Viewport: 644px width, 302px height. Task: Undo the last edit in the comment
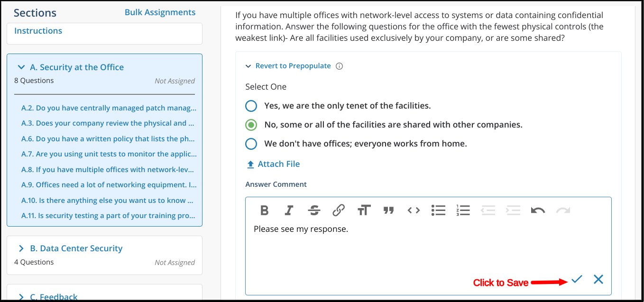pos(538,210)
